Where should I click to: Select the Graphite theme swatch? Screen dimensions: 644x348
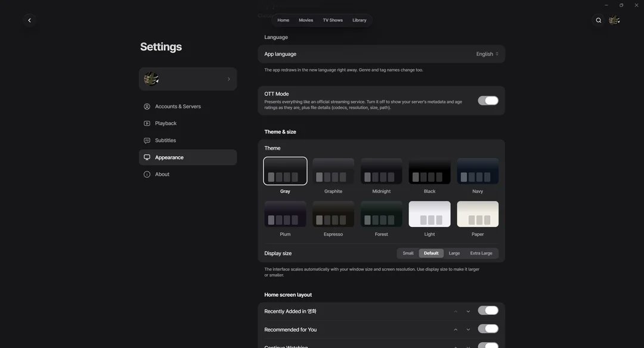tap(333, 171)
